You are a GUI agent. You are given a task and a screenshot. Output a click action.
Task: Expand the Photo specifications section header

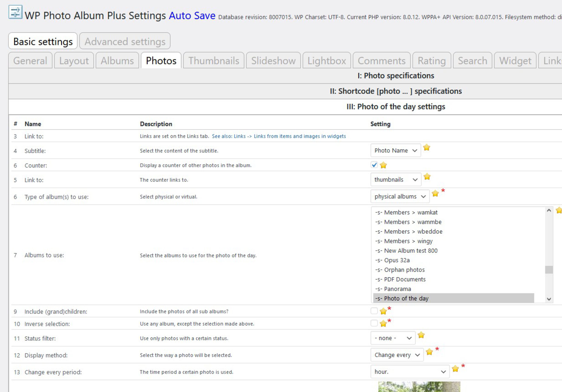coord(395,76)
